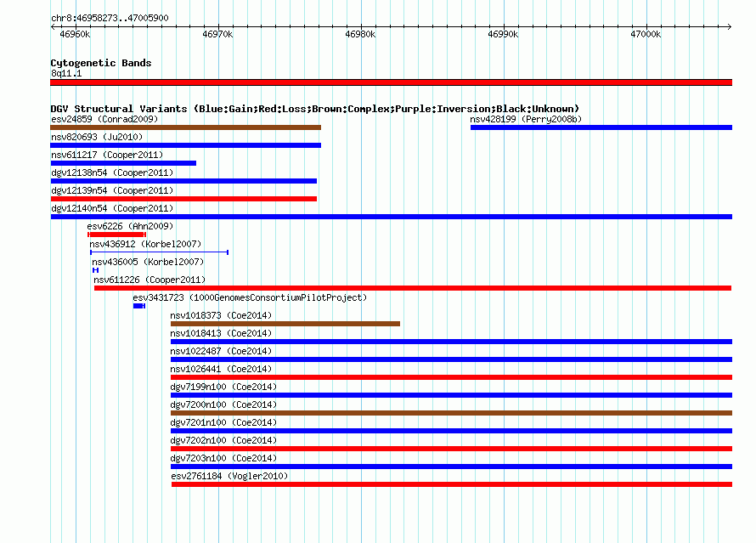The width and height of the screenshot is (756, 543).
Task: Open variant label nsv1018373 (Coe2014)
Action: click(x=221, y=315)
